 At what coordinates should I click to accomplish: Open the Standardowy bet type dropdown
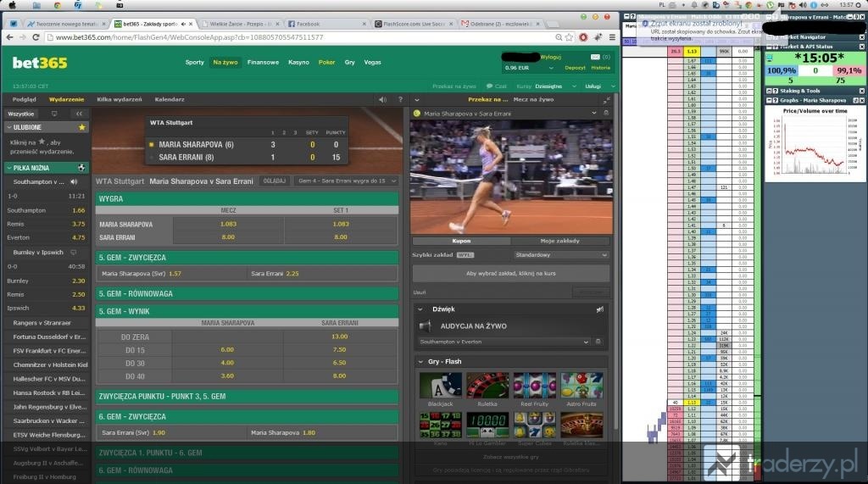(x=561, y=255)
